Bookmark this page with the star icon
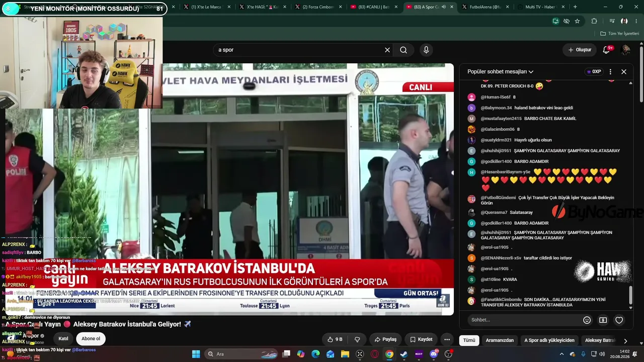The width and height of the screenshot is (644, 362). click(577, 21)
